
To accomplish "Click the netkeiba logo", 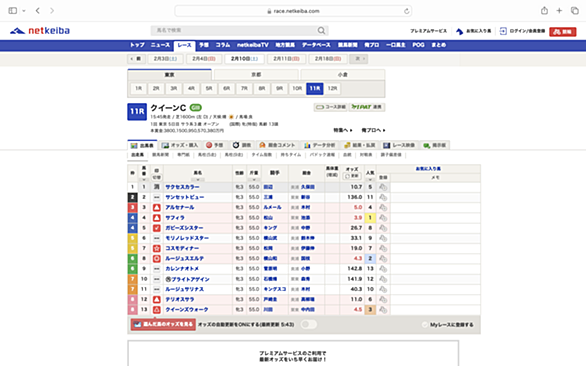I will [x=40, y=31].
